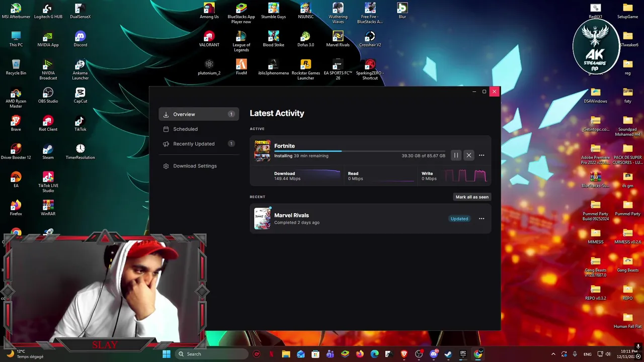Open the Firefox desktop shortcut
The width and height of the screenshot is (644, 362).
tap(16, 208)
